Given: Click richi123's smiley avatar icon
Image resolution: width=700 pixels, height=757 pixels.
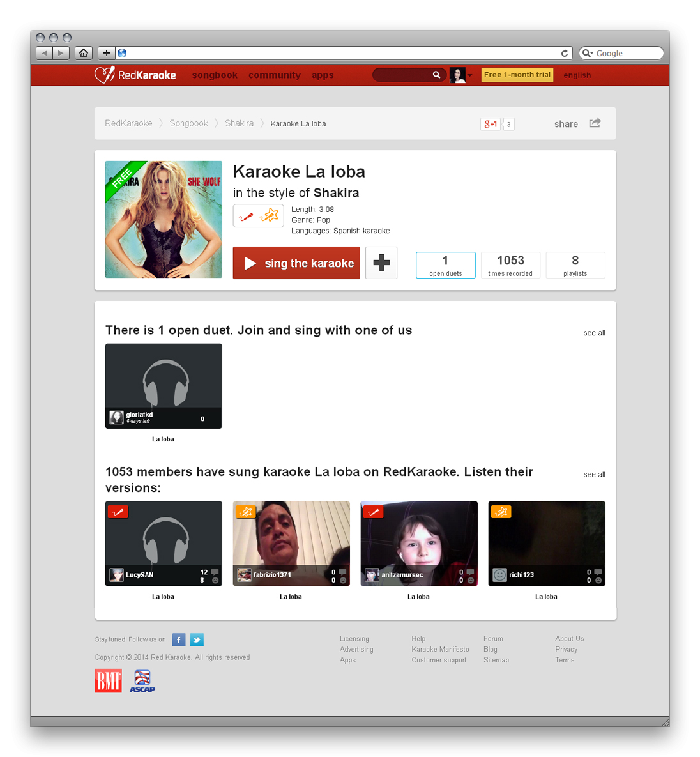Looking at the screenshot, I should tap(499, 575).
